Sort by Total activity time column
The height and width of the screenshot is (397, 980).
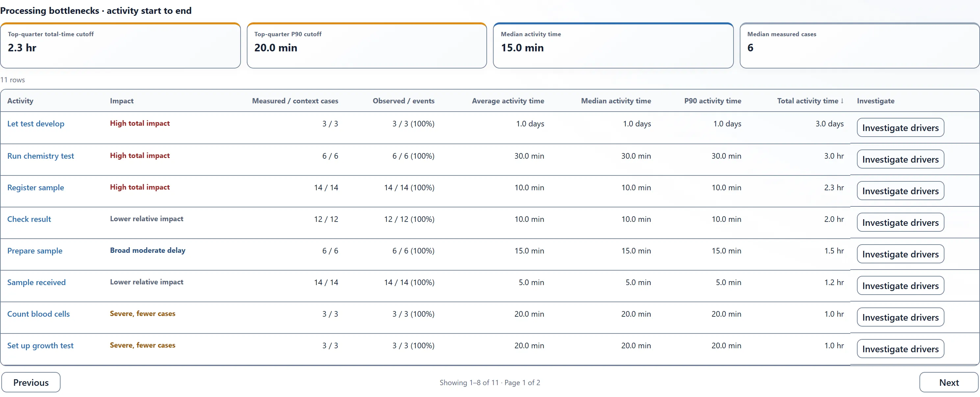[x=810, y=101]
